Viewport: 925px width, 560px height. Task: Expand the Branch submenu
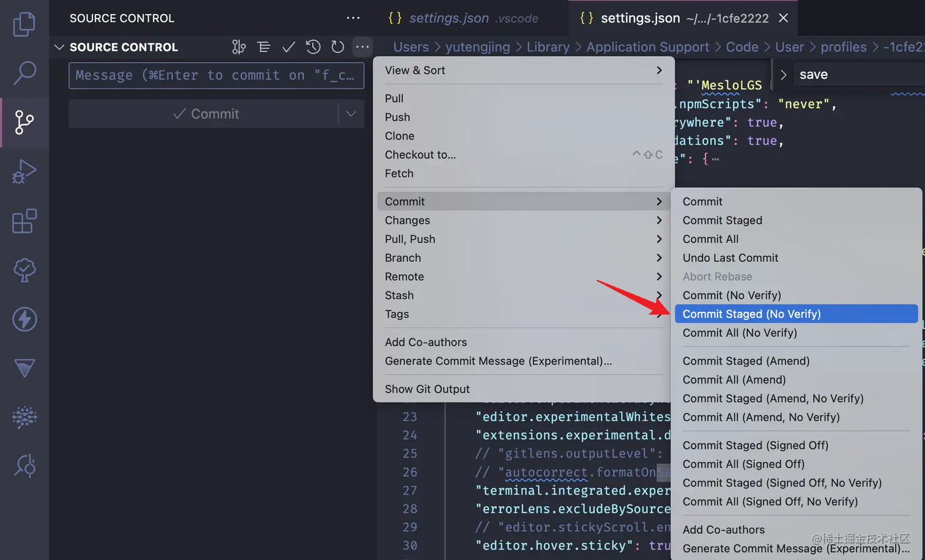(523, 258)
